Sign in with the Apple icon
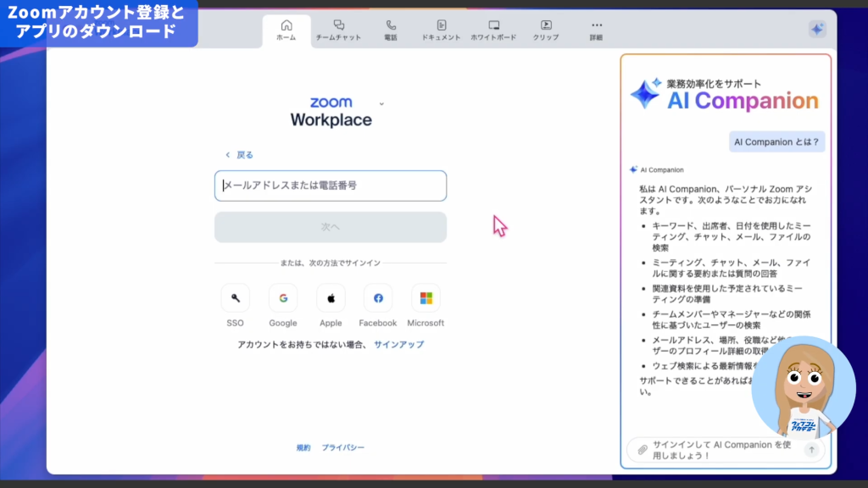Screen dimensions: 868x488 point(331,298)
